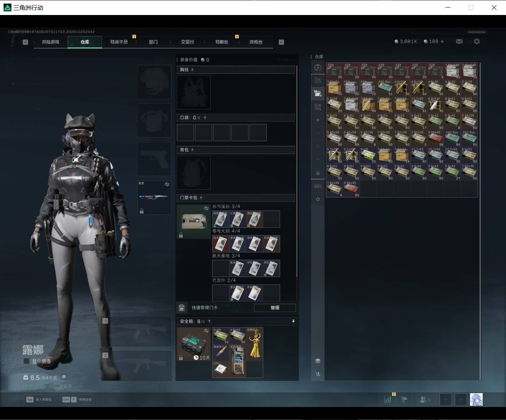Viewport: 506px width, 420px height.
Task: Click the warehouse sidebar lock icon
Action: pos(318,173)
